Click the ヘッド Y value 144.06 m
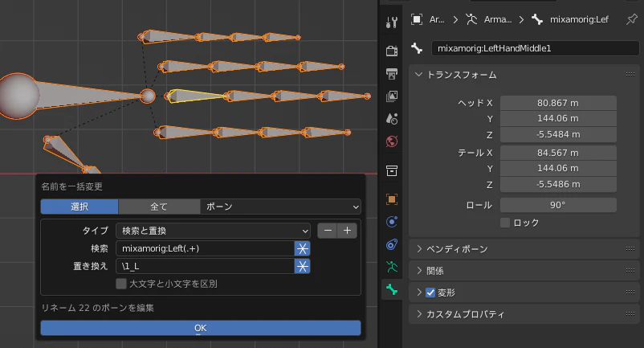The height and width of the screenshot is (348, 644). pos(558,119)
